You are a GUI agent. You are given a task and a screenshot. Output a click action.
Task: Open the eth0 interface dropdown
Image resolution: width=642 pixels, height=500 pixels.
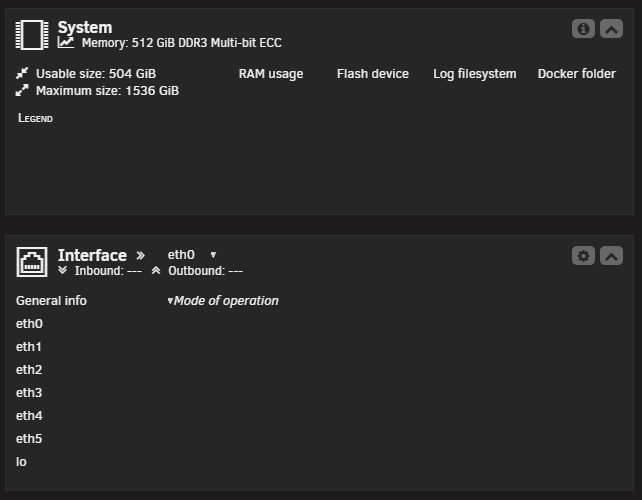click(x=192, y=255)
